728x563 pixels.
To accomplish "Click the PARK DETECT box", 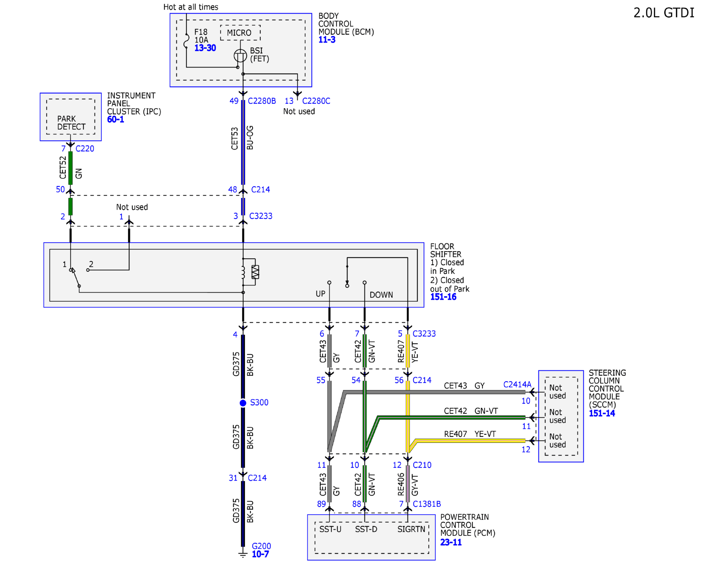I will (70, 116).
